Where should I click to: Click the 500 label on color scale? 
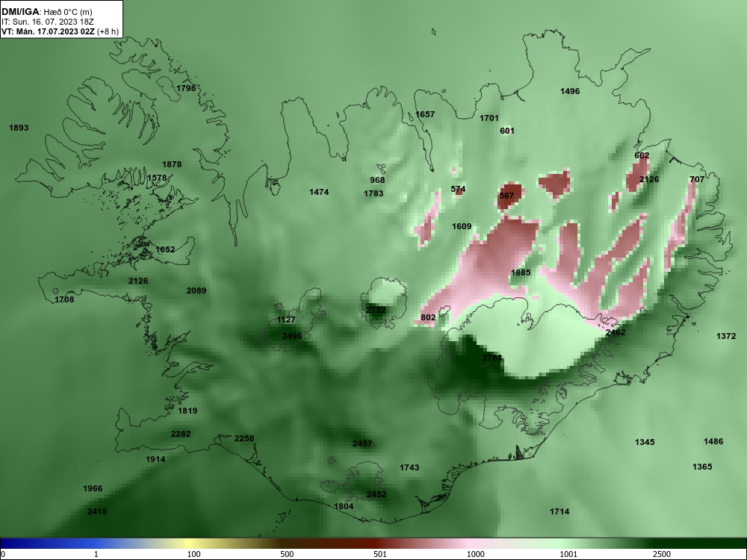[287, 554]
